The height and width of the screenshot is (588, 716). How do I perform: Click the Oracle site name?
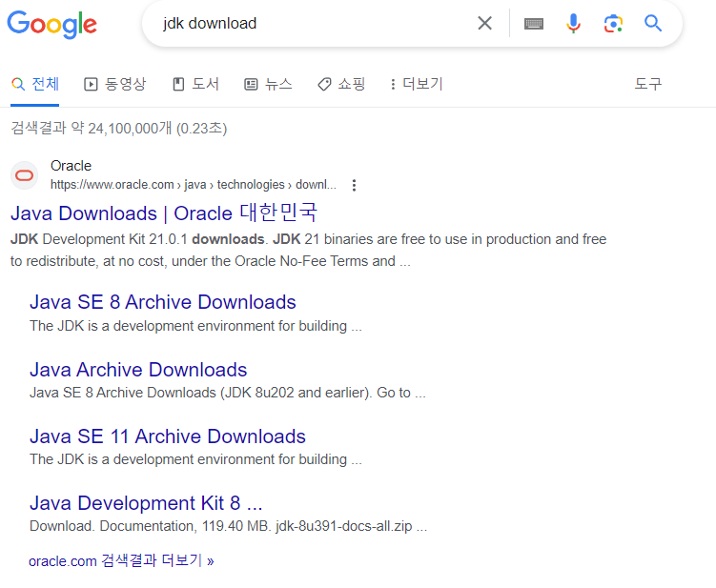[71, 166]
